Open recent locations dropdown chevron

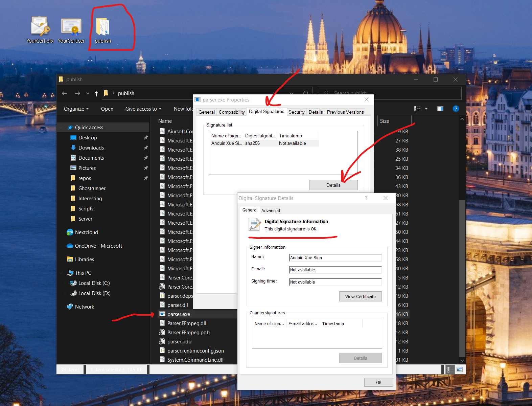(88, 93)
